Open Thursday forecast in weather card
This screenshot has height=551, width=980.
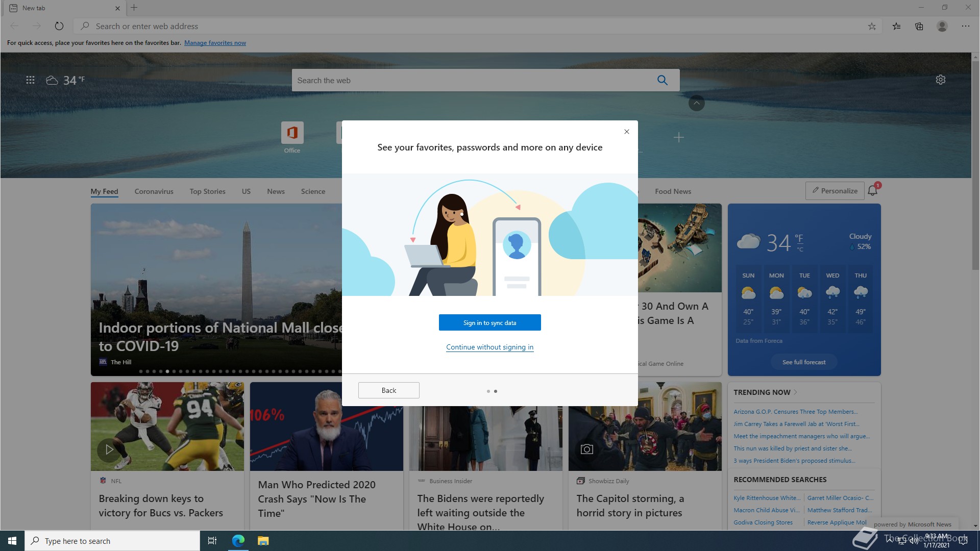pyautogui.click(x=861, y=298)
